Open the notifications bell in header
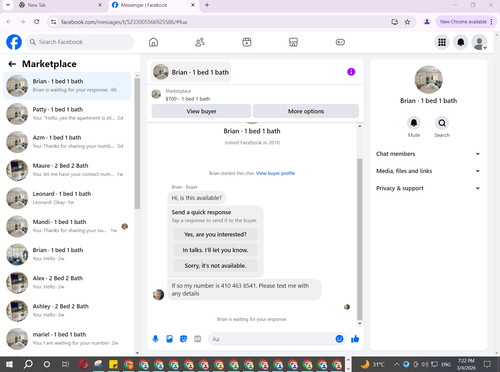 click(x=461, y=42)
